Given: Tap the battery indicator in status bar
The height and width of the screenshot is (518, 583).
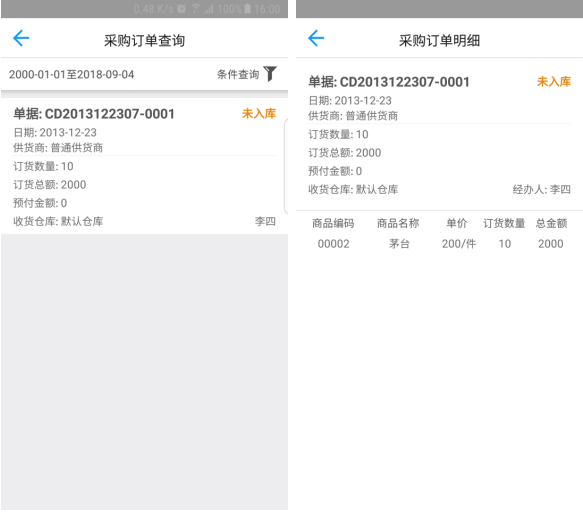Looking at the screenshot, I should (248, 9).
